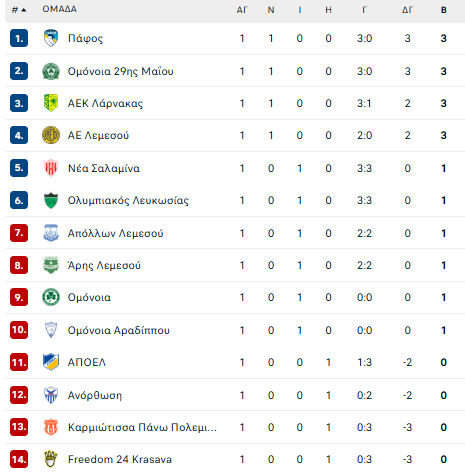The height and width of the screenshot is (475, 465).
Task: Click the Freedom 24 Krasava crown logo
Action: pos(51,459)
